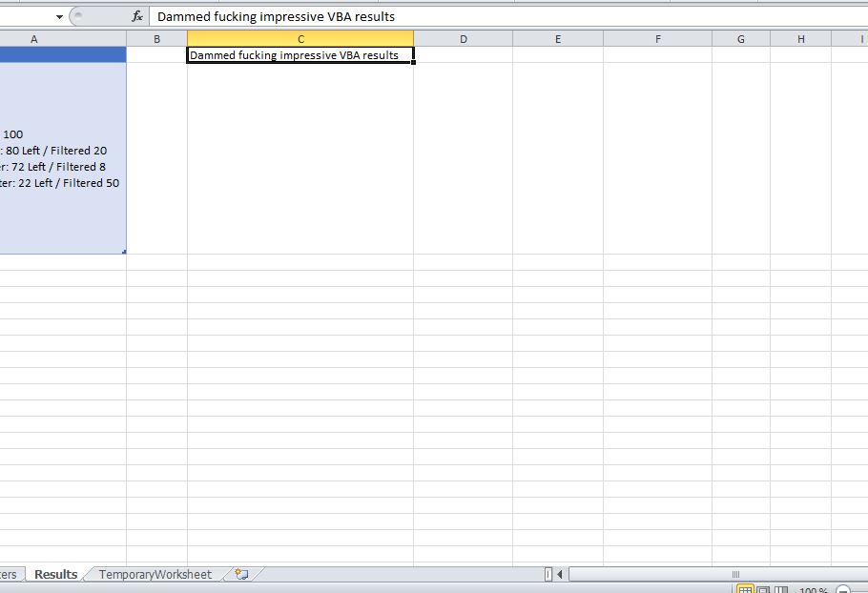Select column E header

pos(558,39)
